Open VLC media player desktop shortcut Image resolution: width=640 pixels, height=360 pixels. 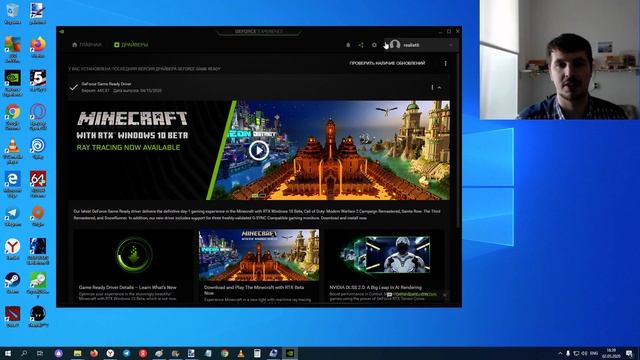12,151
